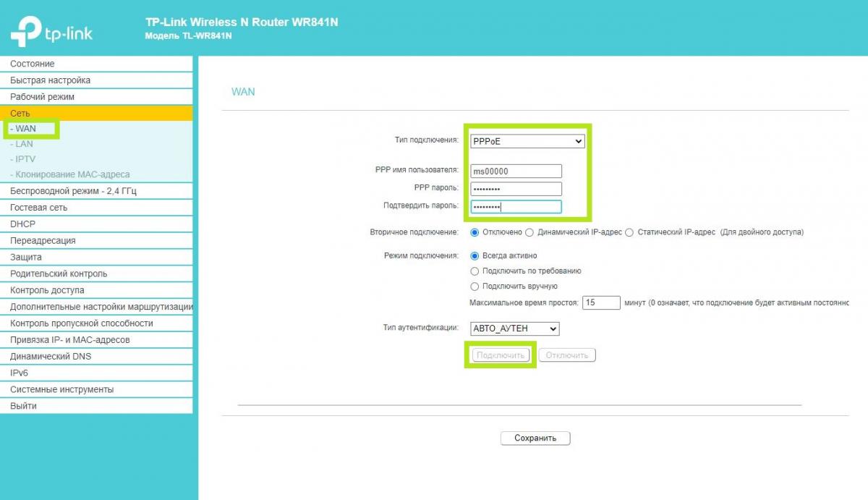Open the IPTV settings page
The image size is (868, 500).
point(25,159)
